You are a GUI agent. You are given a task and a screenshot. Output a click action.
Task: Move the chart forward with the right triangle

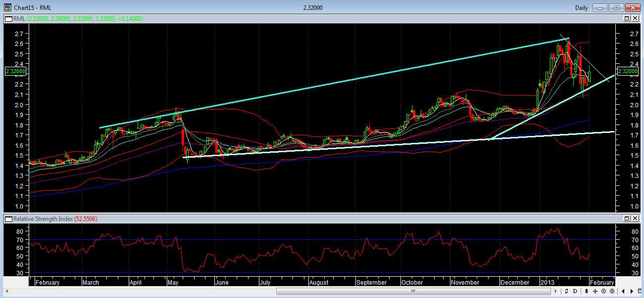(x=632, y=291)
